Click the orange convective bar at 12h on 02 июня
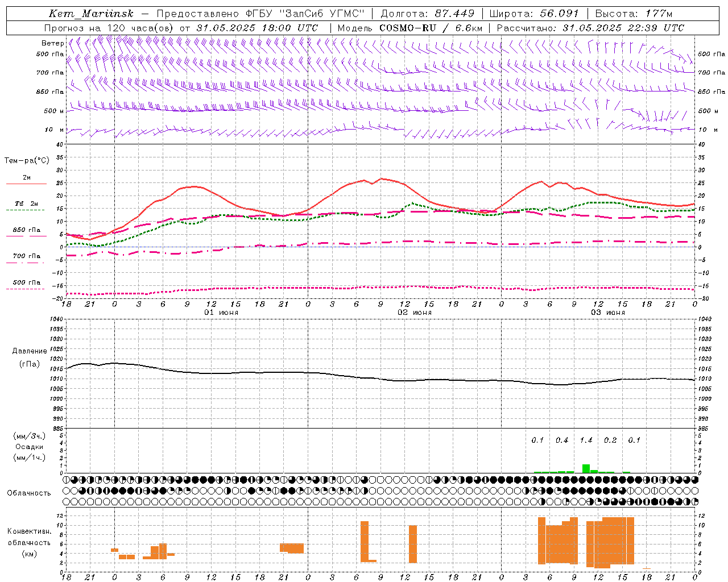The image size is (728, 582). click(413, 544)
